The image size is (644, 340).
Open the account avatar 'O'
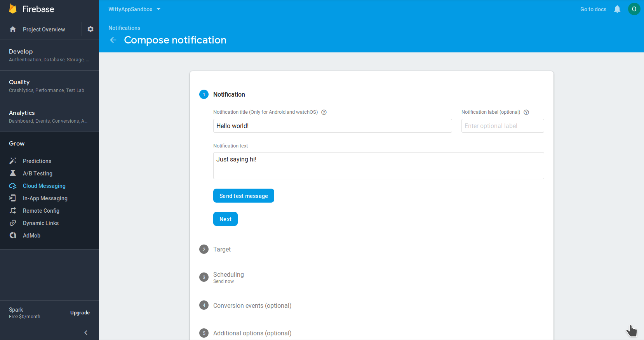634,9
